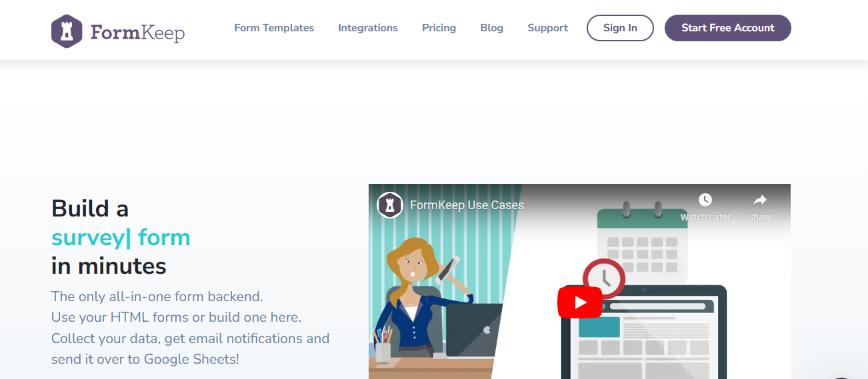Click Start Free Account button
The height and width of the screenshot is (379, 868).
728,28
